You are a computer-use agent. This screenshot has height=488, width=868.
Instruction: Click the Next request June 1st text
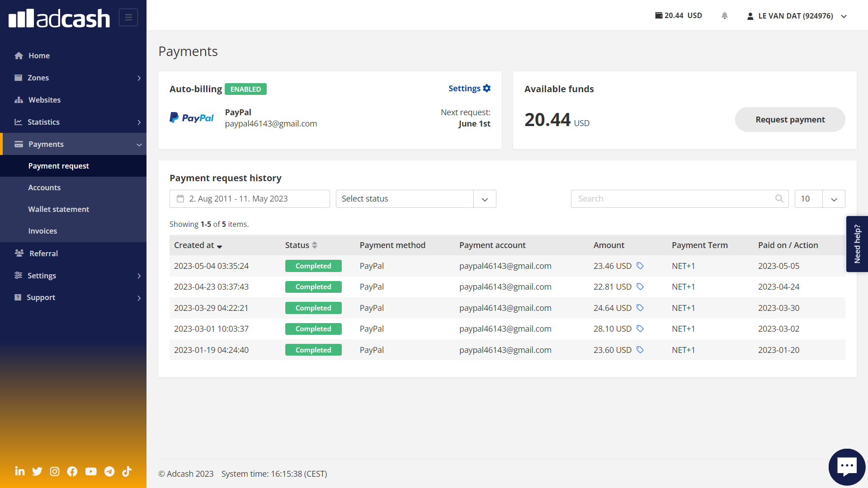click(465, 118)
